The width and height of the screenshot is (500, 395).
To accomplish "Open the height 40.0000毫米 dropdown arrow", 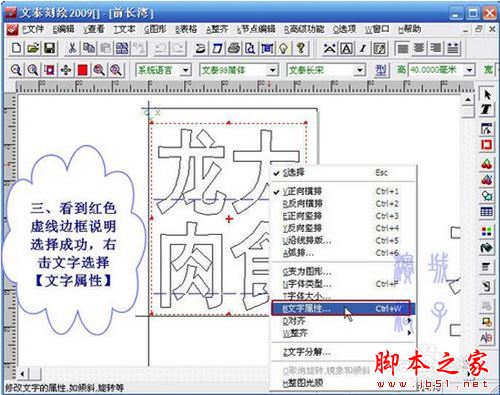I will (x=470, y=70).
